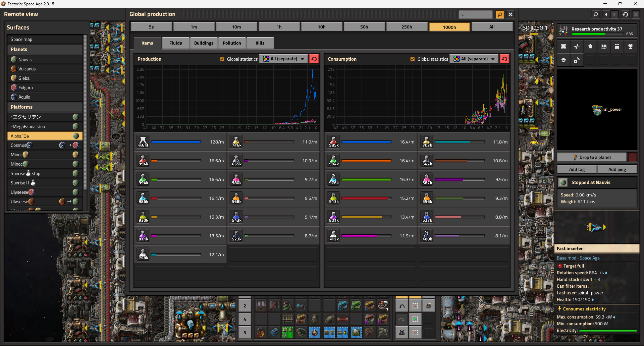Screen dimensions: 644x346
Task: Open the achievements trophy icon
Action: click(630, 47)
